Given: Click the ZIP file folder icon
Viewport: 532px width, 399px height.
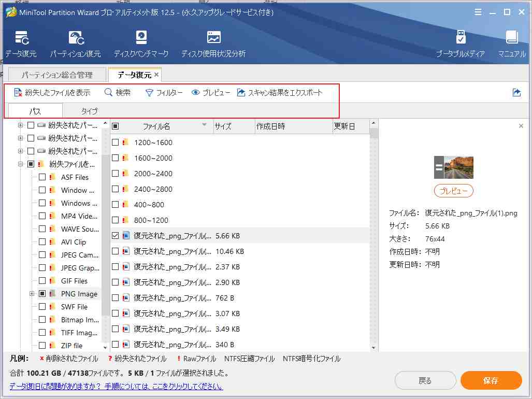Looking at the screenshot, I should [53, 346].
